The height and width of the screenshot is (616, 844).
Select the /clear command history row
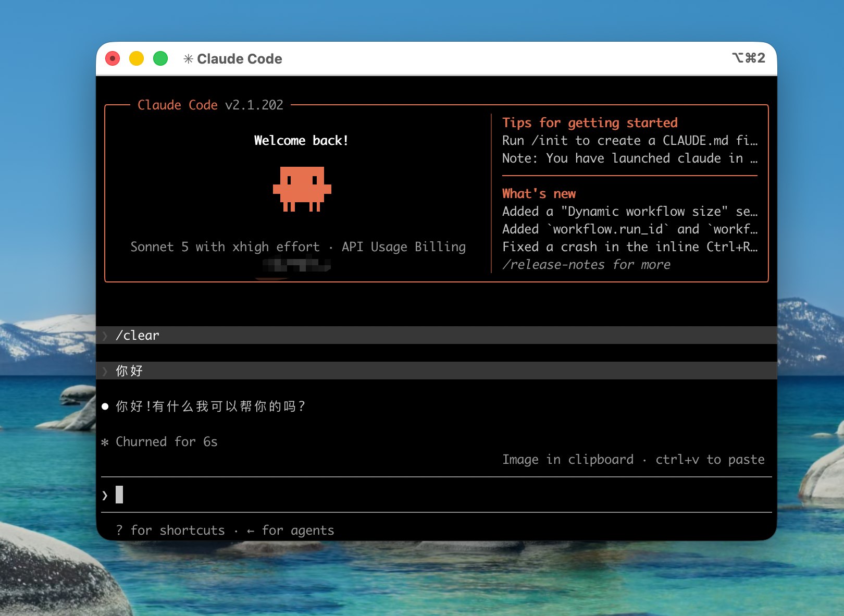tap(437, 335)
